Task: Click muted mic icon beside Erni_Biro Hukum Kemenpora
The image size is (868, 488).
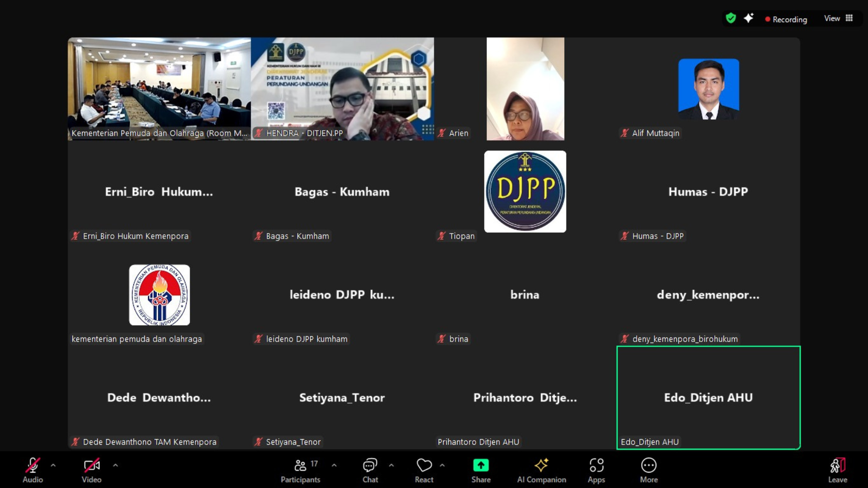Action: (x=75, y=236)
